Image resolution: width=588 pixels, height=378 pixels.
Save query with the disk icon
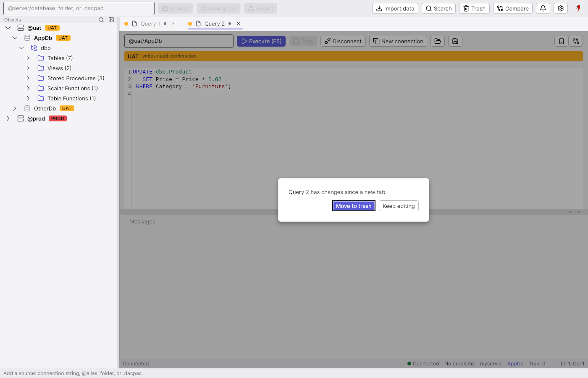point(455,41)
